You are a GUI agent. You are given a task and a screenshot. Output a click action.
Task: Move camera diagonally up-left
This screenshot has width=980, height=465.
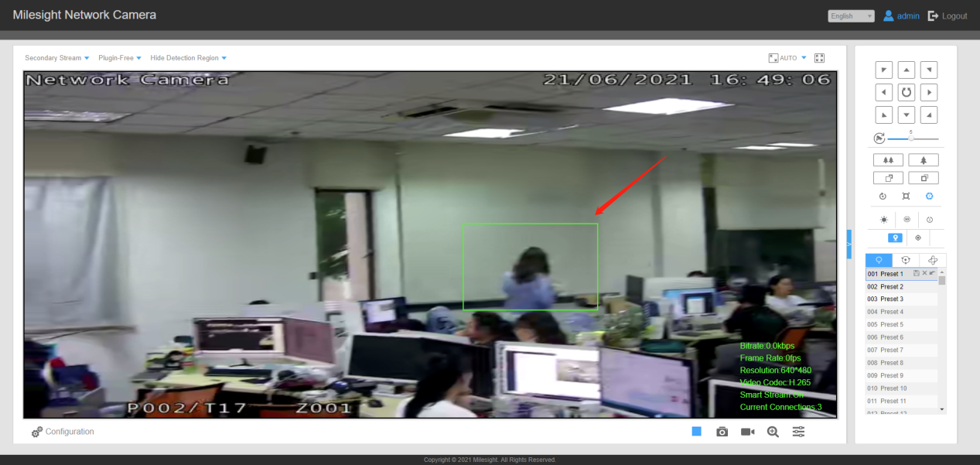(883, 70)
